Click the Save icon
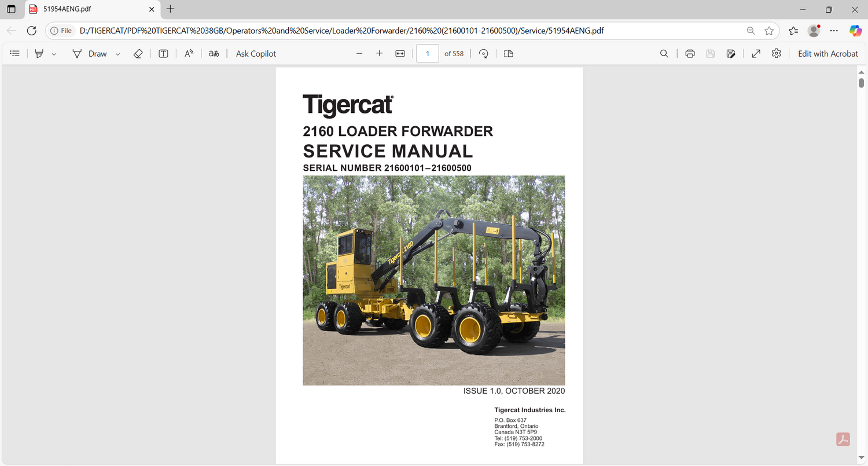Viewport: 868px width, 466px height. click(x=711, y=53)
